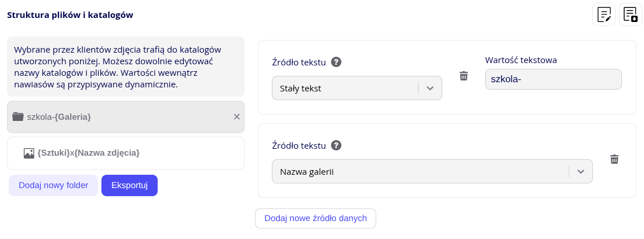Open help icon above Nazwa galerii dropdown

coord(336,145)
